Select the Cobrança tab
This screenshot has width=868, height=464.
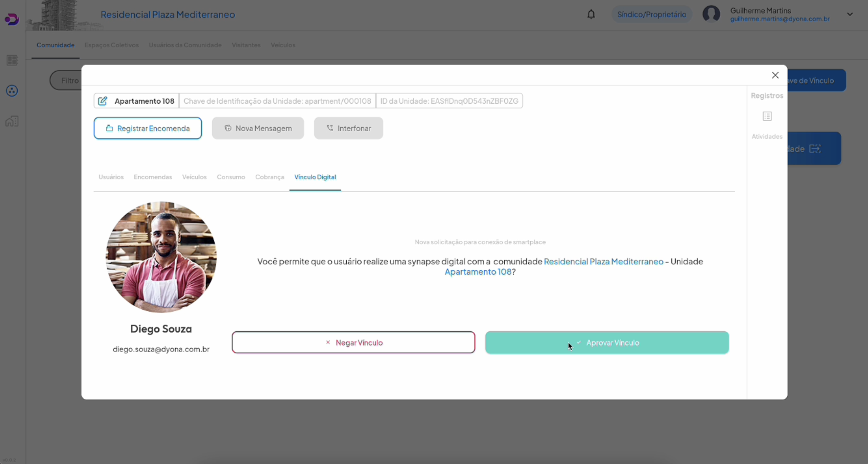coord(270,177)
